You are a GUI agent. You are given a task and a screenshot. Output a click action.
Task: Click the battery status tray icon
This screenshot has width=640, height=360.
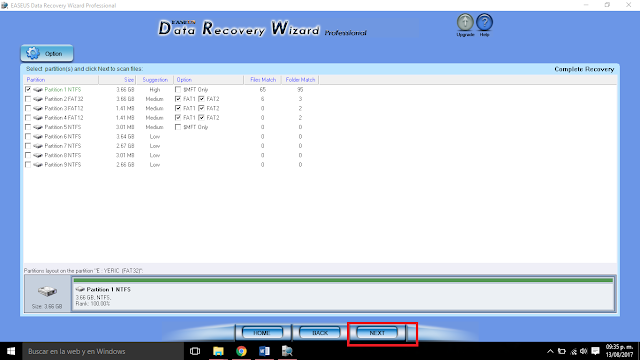click(x=562, y=351)
